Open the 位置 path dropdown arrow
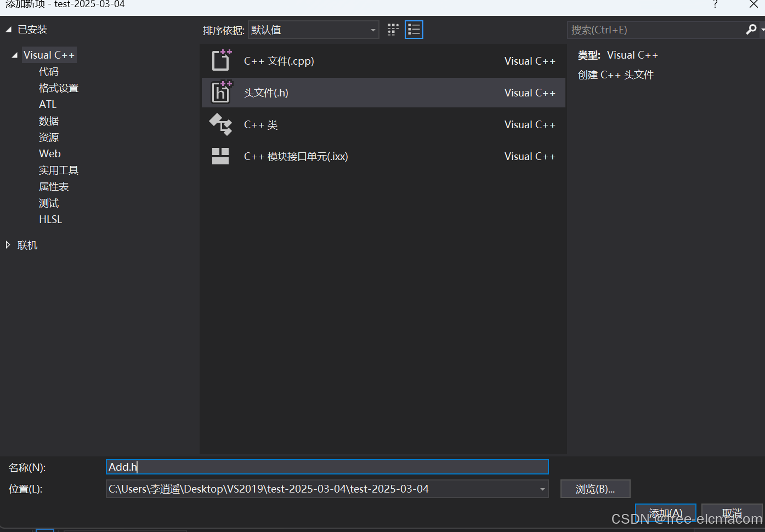 [x=542, y=489]
